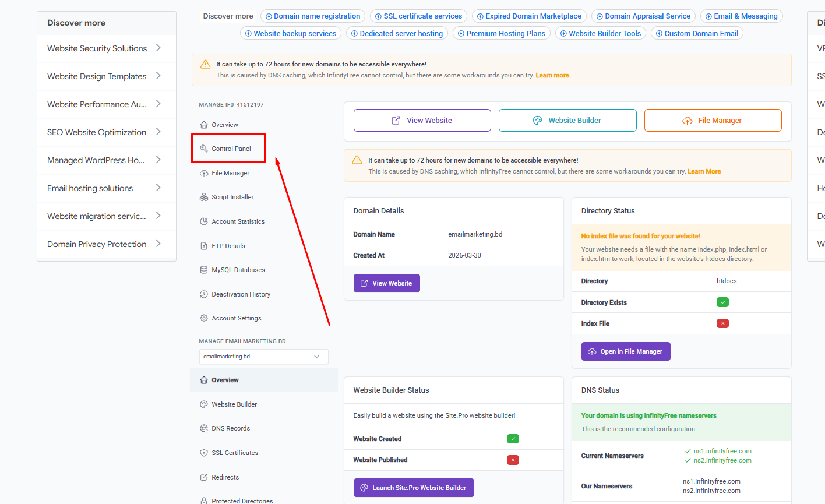Click the MySQL Databases cylinder icon
825x504 pixels.
tap(204, 270)
